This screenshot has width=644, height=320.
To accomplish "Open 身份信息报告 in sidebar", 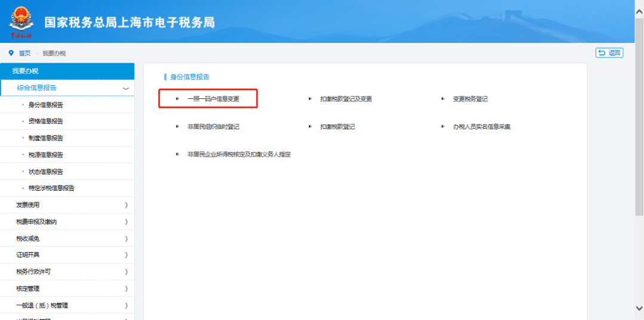I will tap(45, 105).
